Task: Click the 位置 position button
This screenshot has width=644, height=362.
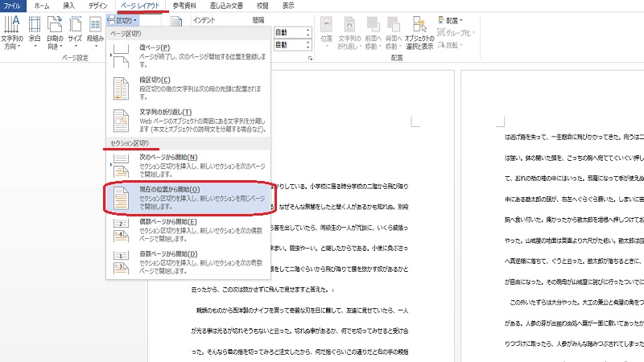Action: [x=327, y=33]
